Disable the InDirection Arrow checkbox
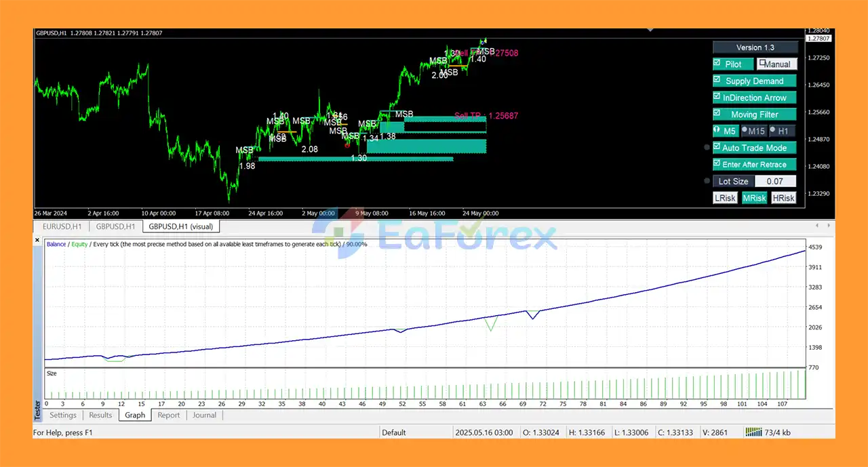868x467 pixels. (x=717, y=97)
